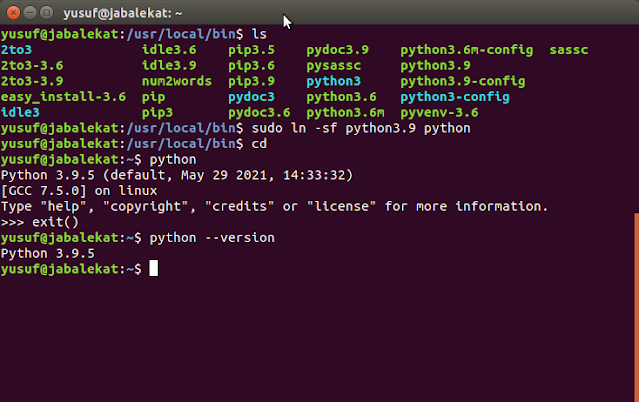The image size is (639, 402).
Task: Click the easy_install-3.6 entry
Action: click(x=63, y=97)
